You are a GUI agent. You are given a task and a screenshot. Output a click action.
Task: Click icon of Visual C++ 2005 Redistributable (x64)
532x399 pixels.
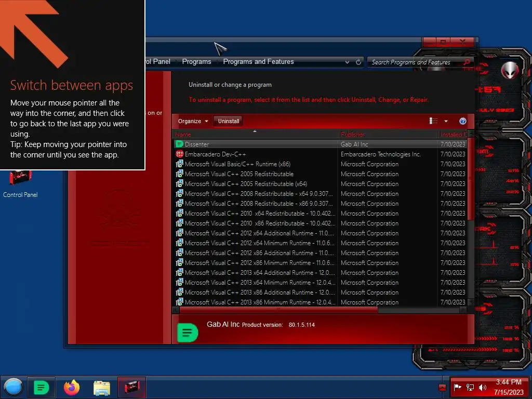[x=179, y=183]
